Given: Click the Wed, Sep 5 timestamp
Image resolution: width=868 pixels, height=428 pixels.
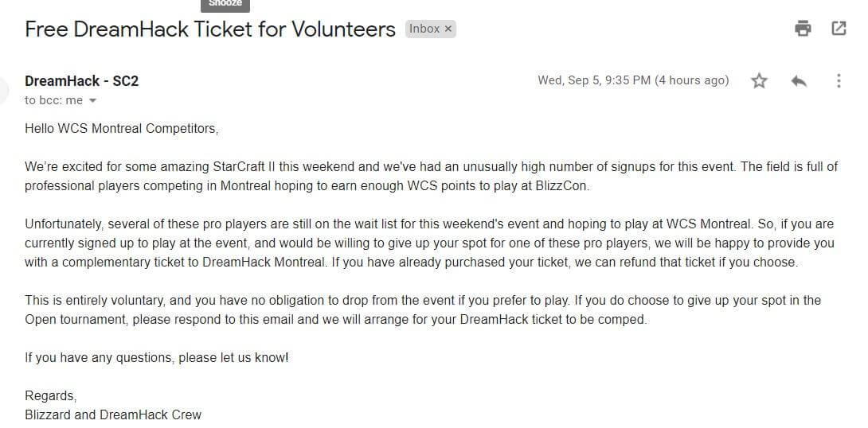Looking at the screenshot, I should (x=633, y=80).
